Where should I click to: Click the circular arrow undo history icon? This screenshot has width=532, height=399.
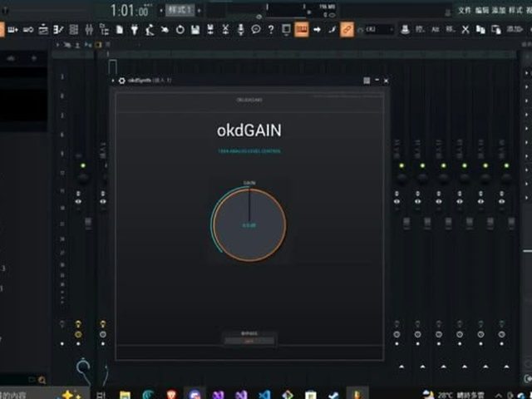click(x=180, y=30)
